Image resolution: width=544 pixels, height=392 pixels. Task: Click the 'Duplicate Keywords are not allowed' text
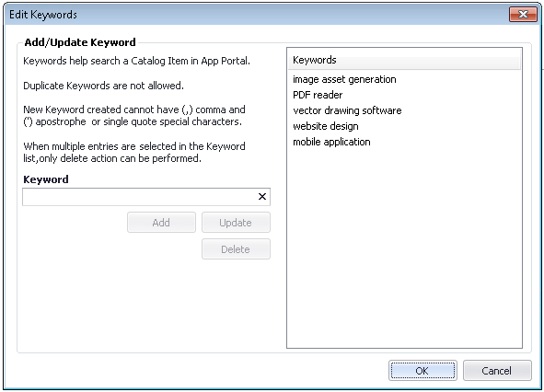pos(103,86)
